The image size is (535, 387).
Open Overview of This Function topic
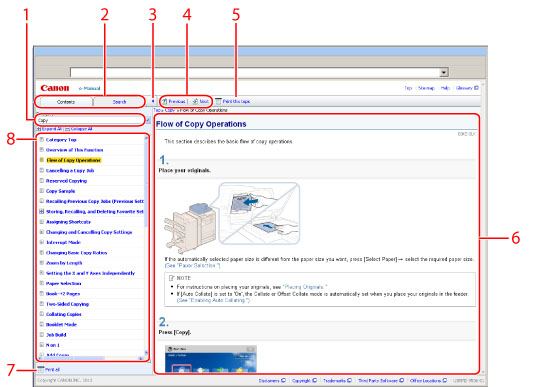74,150
